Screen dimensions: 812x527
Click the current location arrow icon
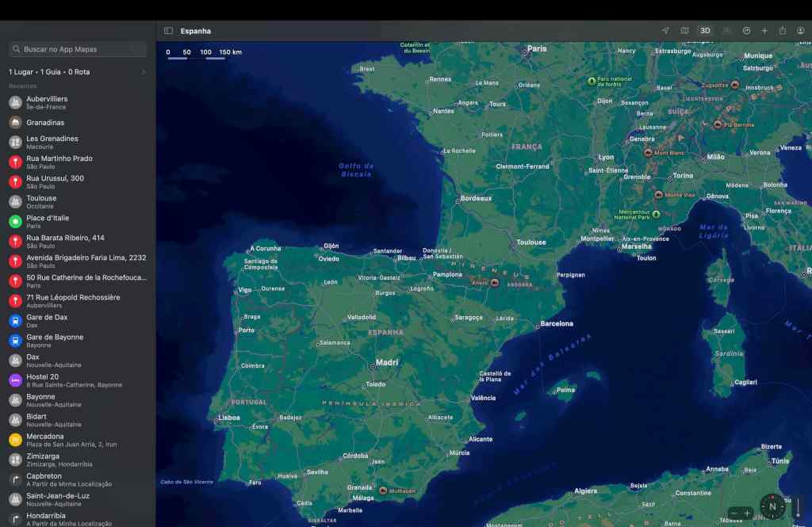(x=665, y=31)
